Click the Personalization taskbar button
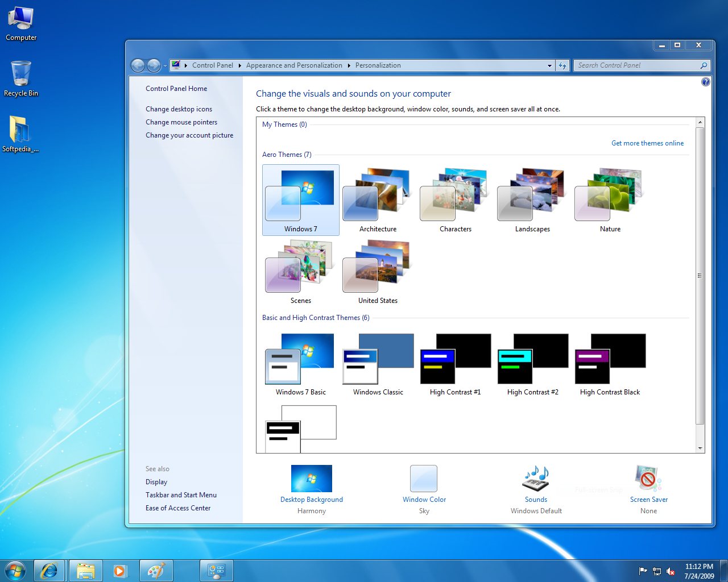The image size is (728, 582). (217, 571)
